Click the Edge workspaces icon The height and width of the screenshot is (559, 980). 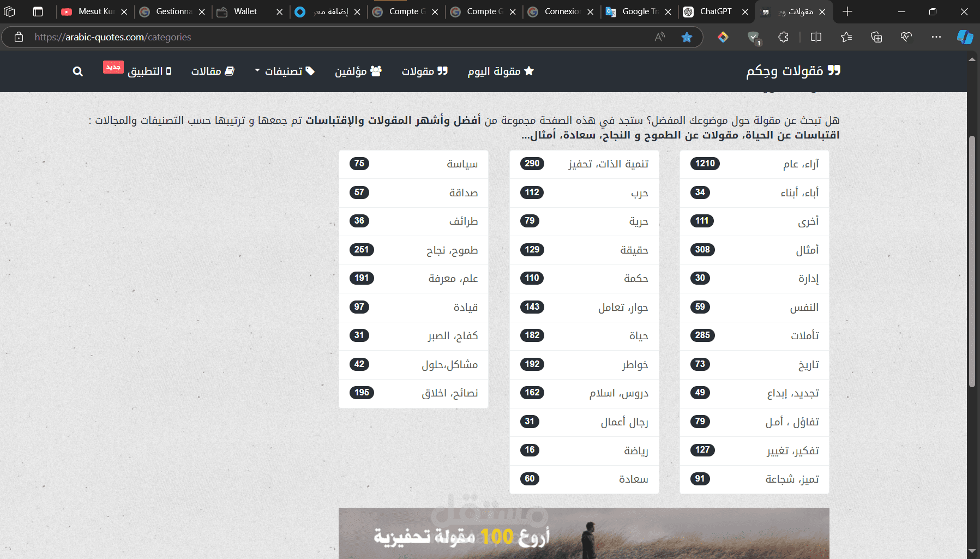[x=10, y=11]
